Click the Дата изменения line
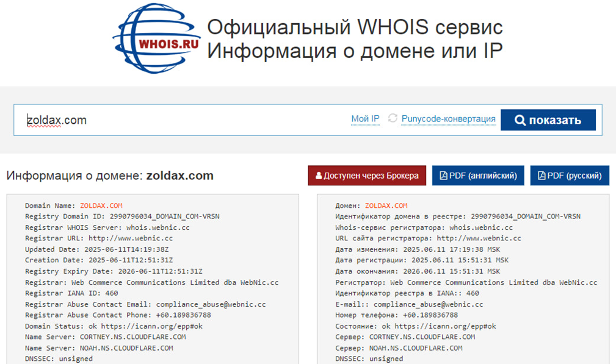The height and width of the screenshot is (364, 616). 418,249
